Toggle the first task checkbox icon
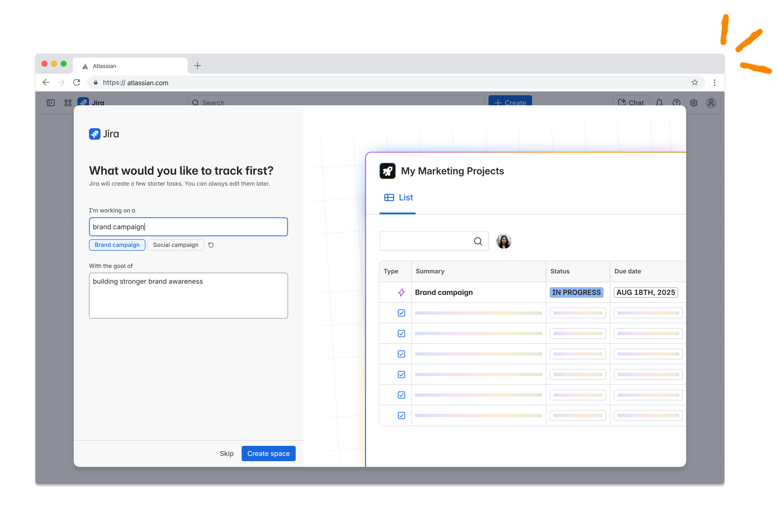 (x=401, y=313)
